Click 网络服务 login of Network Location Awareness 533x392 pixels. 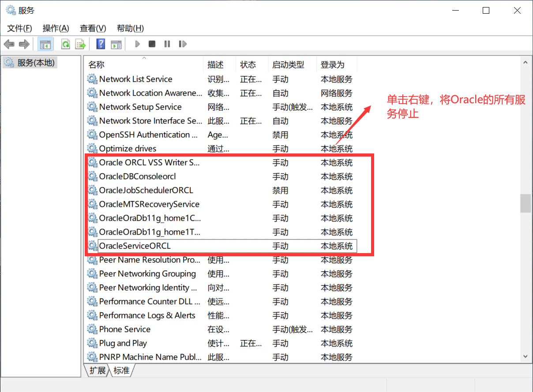pos(337,93)
